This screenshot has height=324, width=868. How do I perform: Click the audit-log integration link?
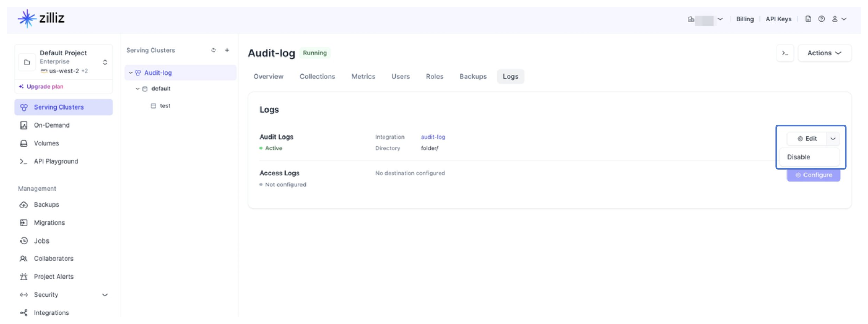click(433, 137)
